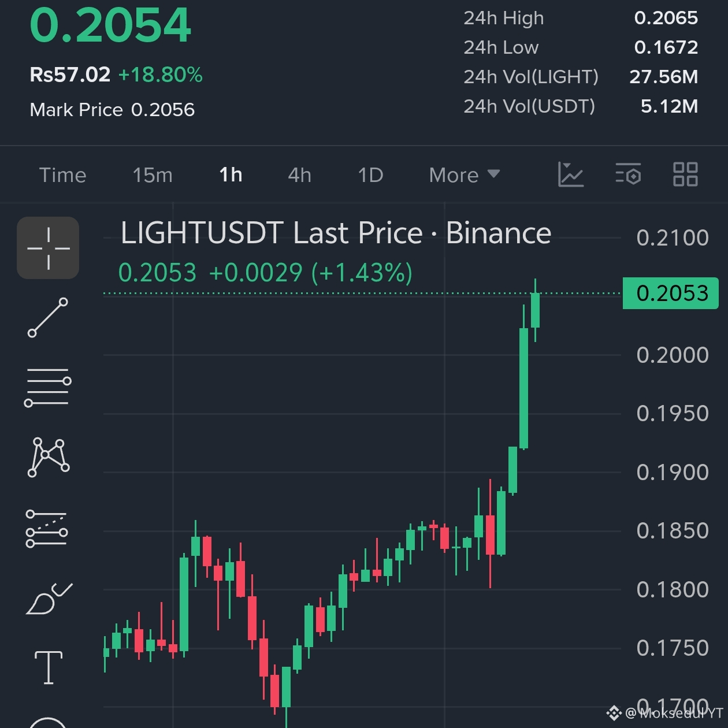Tap the 0.2100 price axis label

673,238
